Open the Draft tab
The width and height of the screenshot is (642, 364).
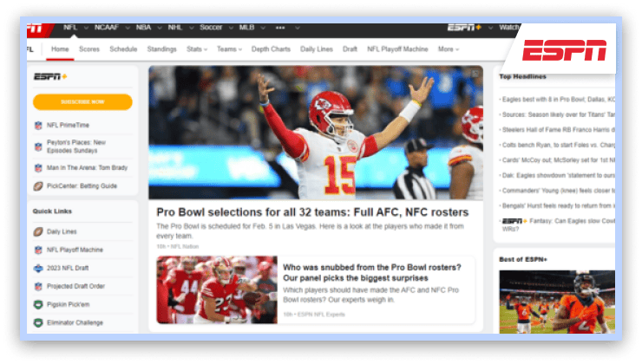click(x=350, y=49)
